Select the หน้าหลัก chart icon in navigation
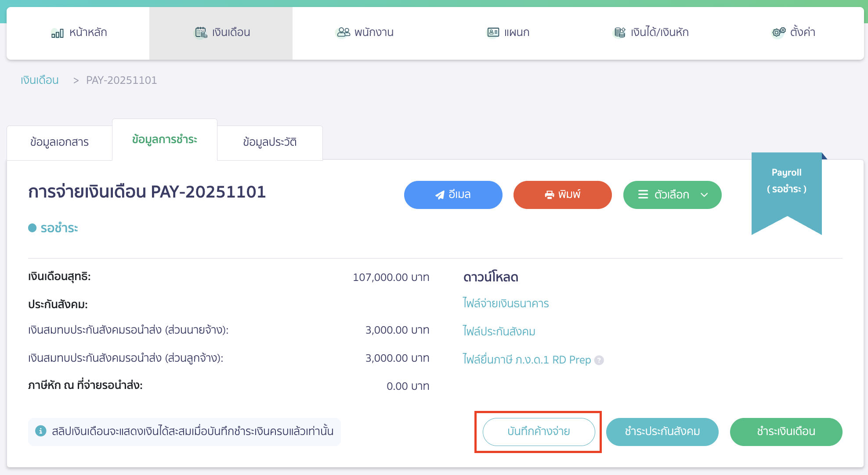This screenshot has width=868, height=475. (x=58, y=32)
